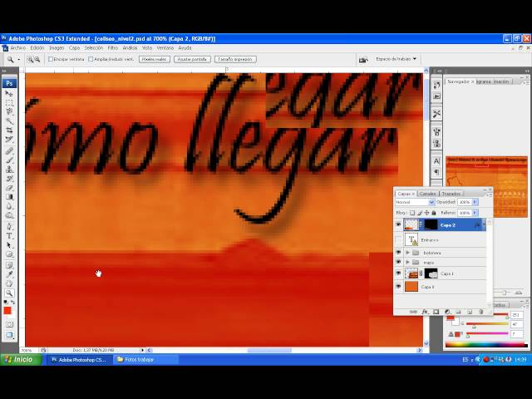Click the zoom out magnifier in options bar

(37, 59)
